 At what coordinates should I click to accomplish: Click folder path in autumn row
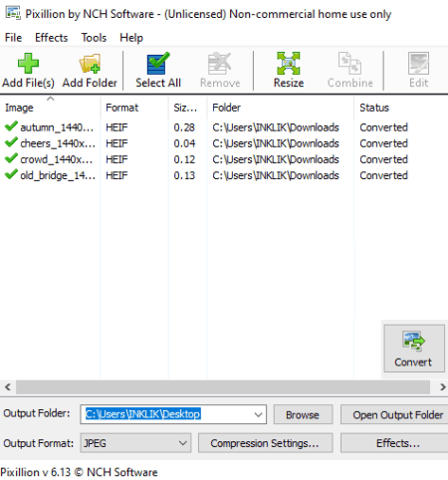(x=276, y=127)
